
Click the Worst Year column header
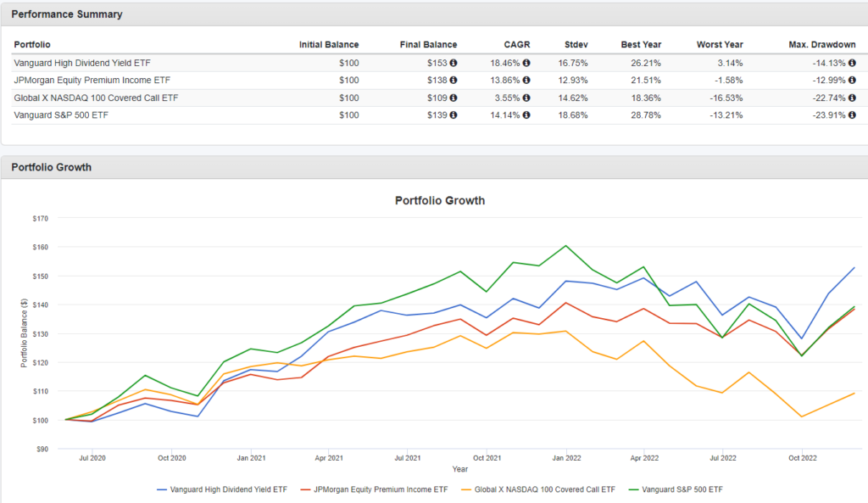coord(720,44)
